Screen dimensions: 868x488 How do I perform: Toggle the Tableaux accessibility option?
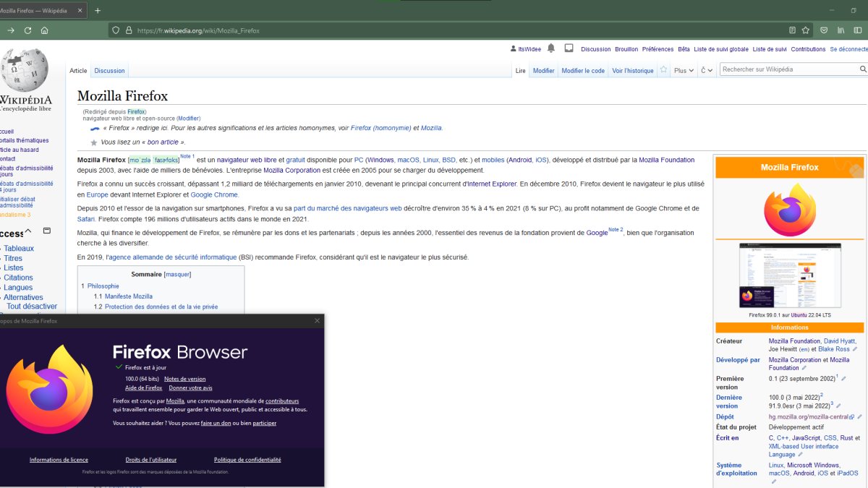(19, 249)
